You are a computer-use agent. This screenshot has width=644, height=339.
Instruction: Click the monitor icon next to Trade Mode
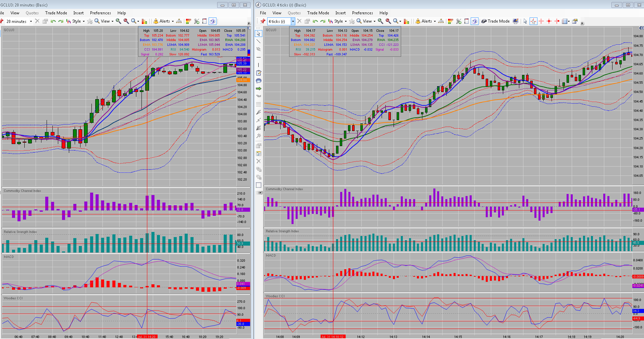pos(516,21)
